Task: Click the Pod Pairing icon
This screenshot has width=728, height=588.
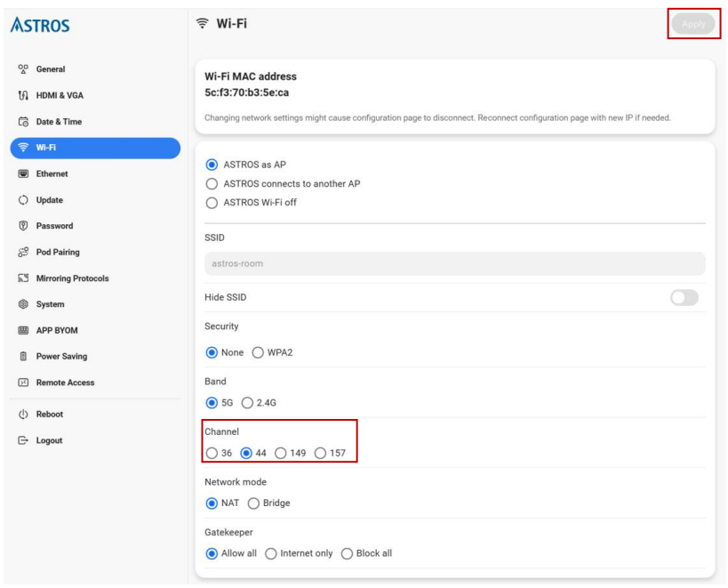Action: pos(23,253)
